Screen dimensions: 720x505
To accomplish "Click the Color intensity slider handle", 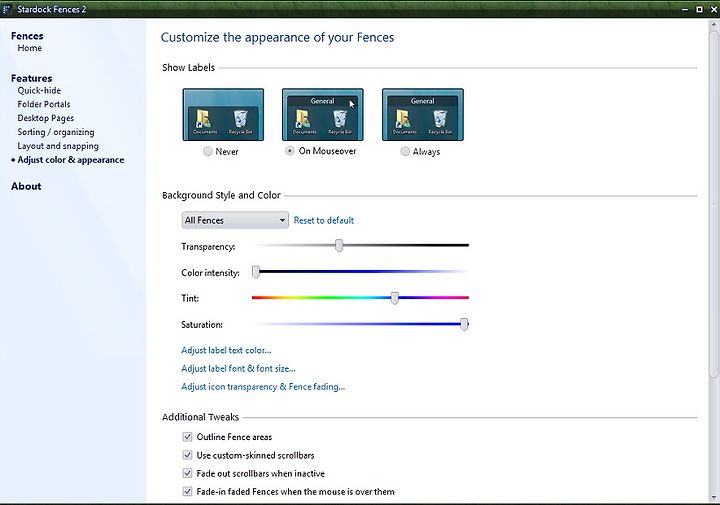I will point(256,272).
